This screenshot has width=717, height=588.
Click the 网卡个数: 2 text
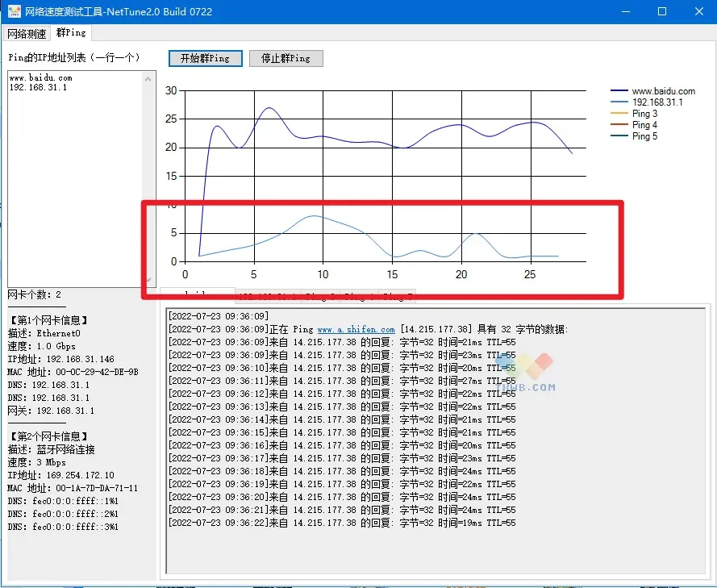point(35,294)
